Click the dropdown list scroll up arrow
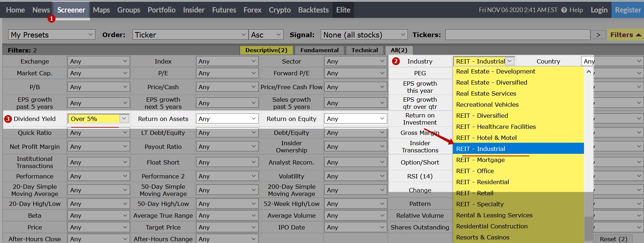 coord(588,71)
